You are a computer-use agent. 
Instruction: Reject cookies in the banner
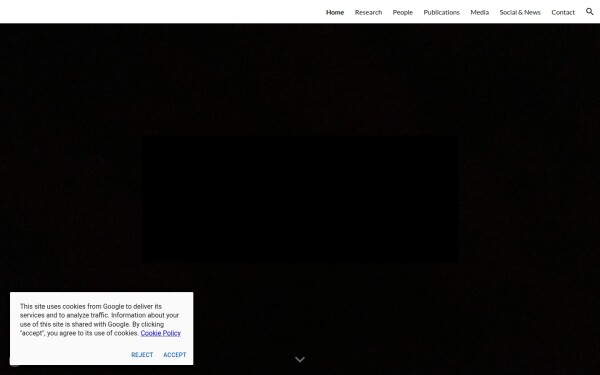(x=142, y=355)
